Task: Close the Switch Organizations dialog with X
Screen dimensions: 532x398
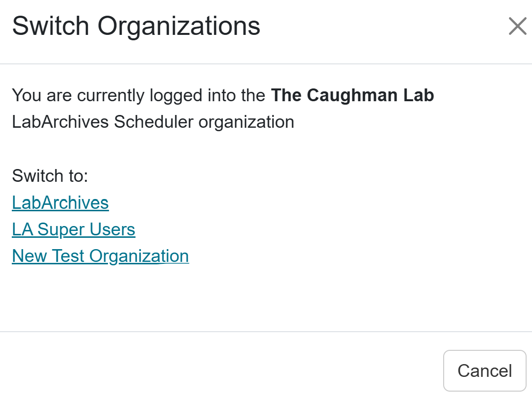Action: (517, 27)
